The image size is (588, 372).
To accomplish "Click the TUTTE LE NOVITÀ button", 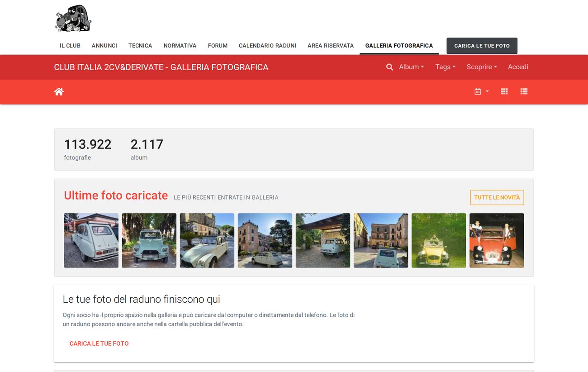I will [497, 197].
